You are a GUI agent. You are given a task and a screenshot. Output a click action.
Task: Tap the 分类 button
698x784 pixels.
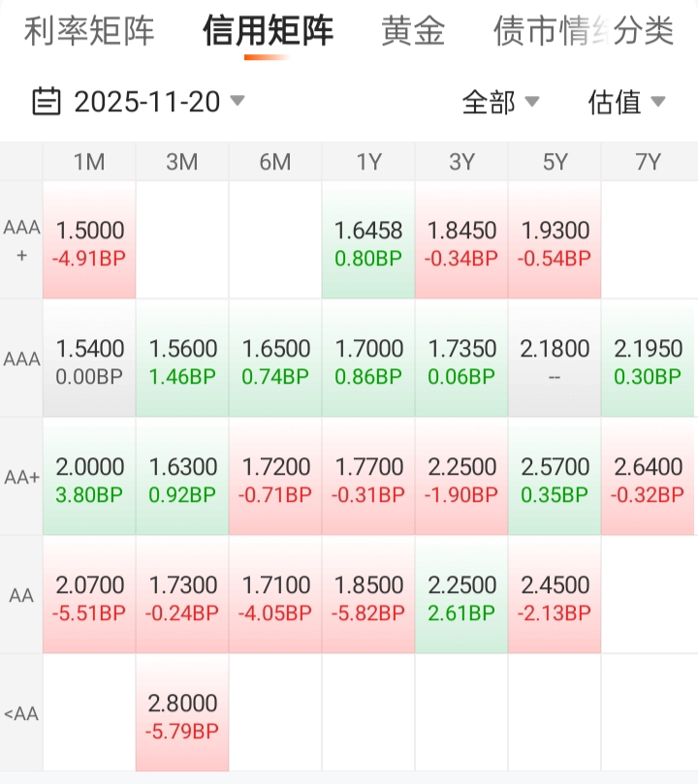coord(643,31)
